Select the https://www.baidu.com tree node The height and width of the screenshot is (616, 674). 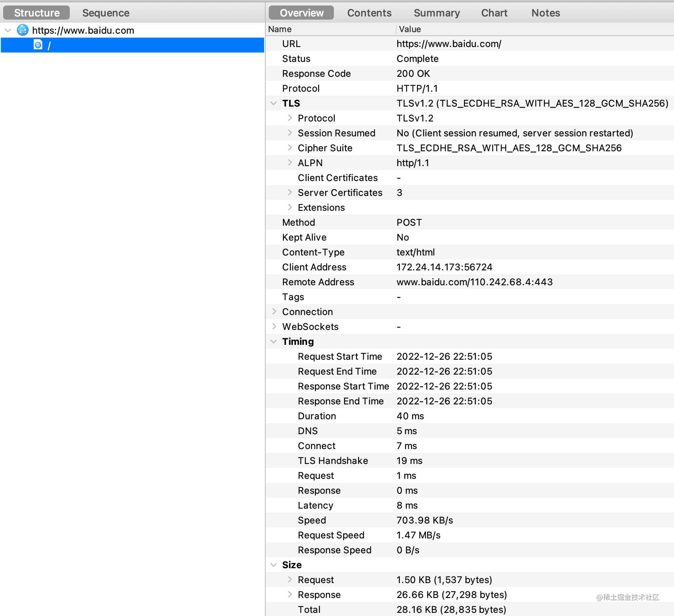pyautogui.click(x=83, y=30)
